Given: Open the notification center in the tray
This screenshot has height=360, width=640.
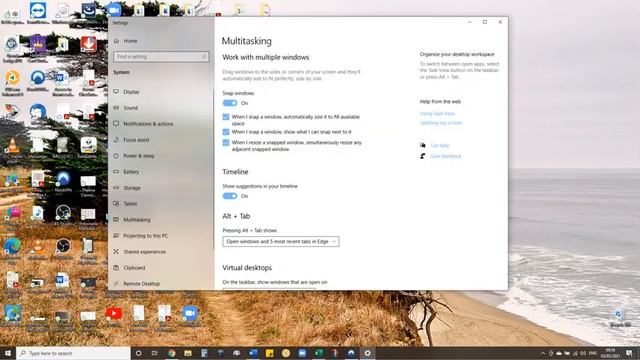Looking at the screenshot, I should tap(629, 353).
